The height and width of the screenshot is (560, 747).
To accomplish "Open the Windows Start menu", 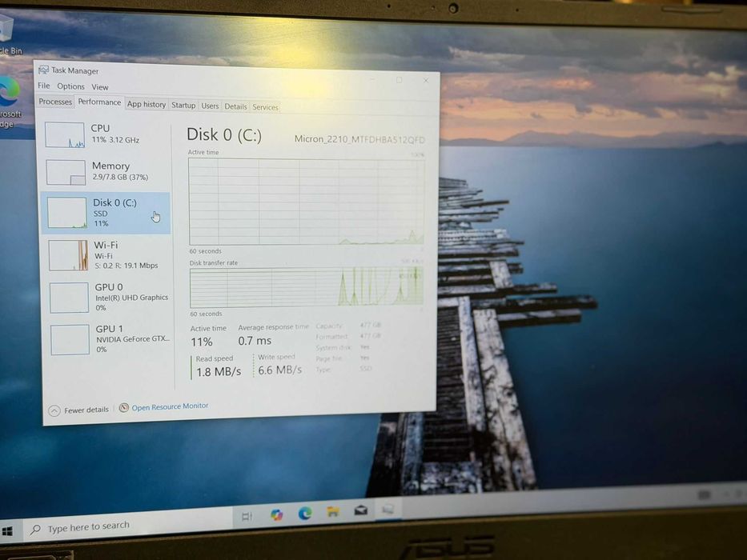I will tap(7, 531).
